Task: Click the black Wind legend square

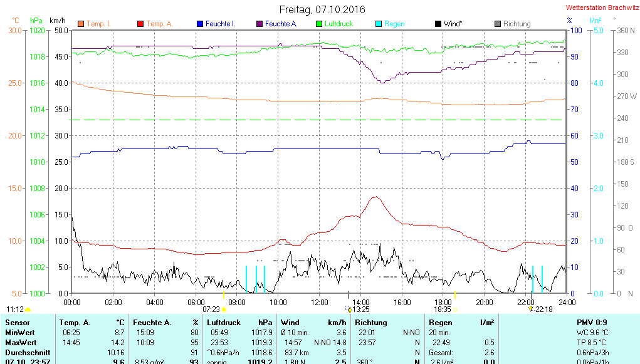Action: [x=438, y=24]
